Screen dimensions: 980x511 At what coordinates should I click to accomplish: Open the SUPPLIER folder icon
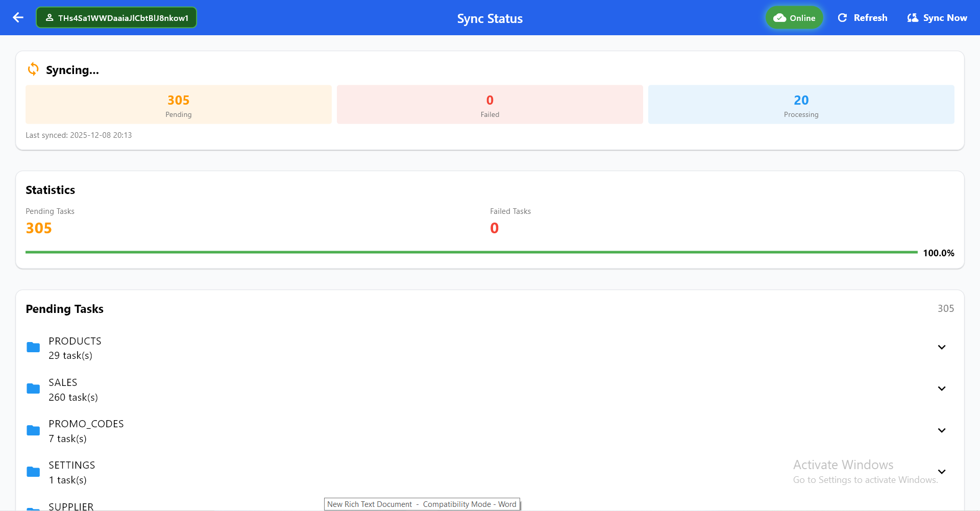(x=33, y=508)
